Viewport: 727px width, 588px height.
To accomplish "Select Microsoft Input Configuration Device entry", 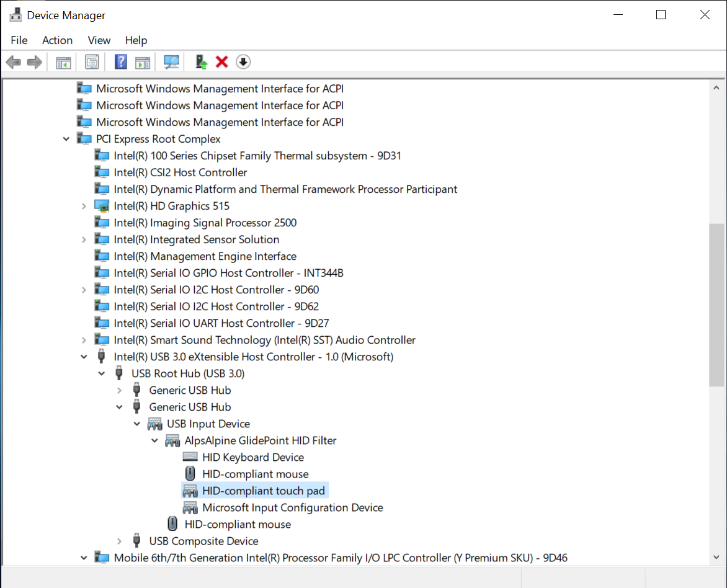I will (292, 507).
